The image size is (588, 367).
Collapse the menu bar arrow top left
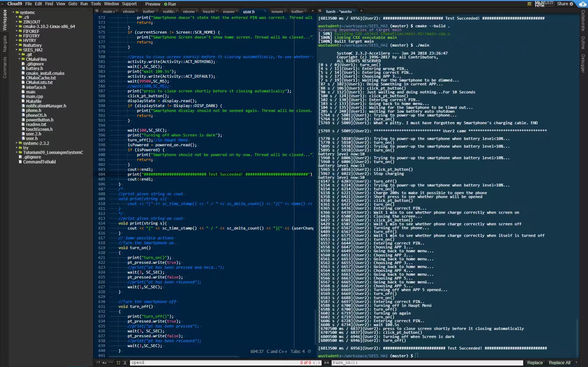[2, 4]
